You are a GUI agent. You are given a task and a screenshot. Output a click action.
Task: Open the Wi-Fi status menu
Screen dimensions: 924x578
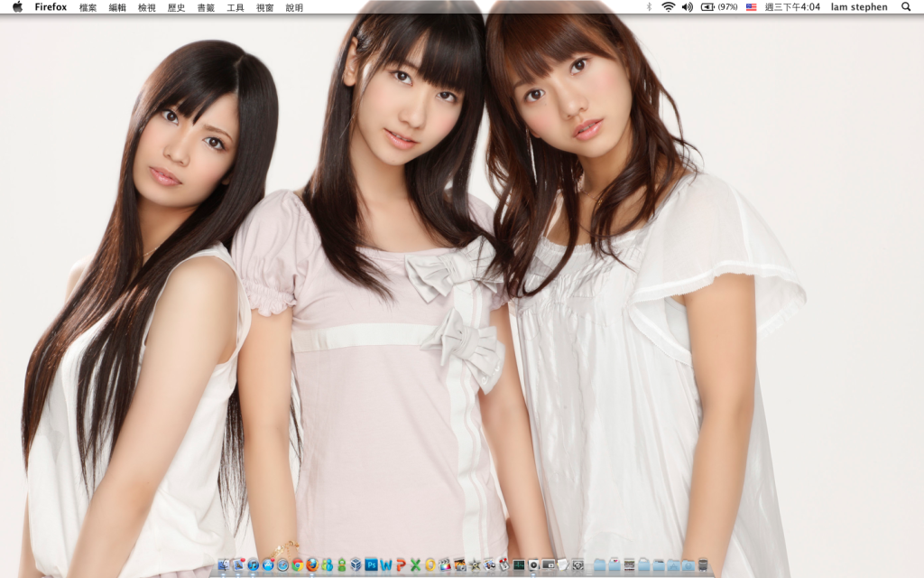coord(668,6)
